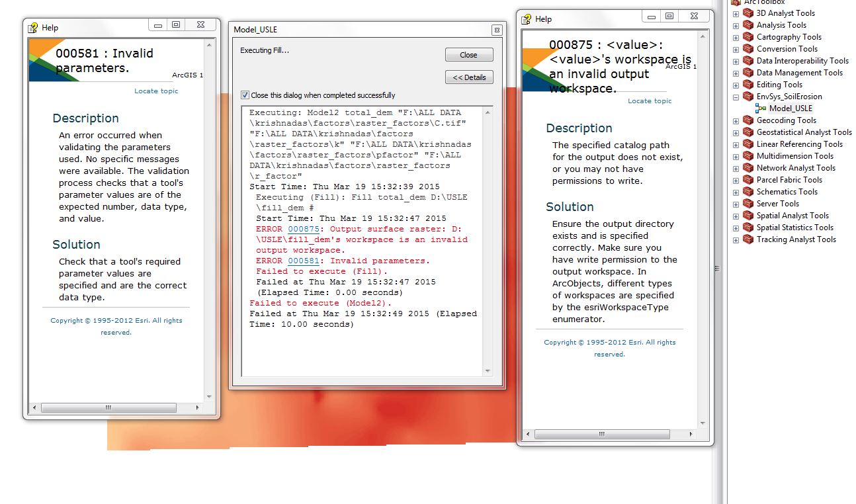Click the Multidimension Tools toolbox icon
Image resolution: width=856 pixels, height=504 pixels.
748,156
